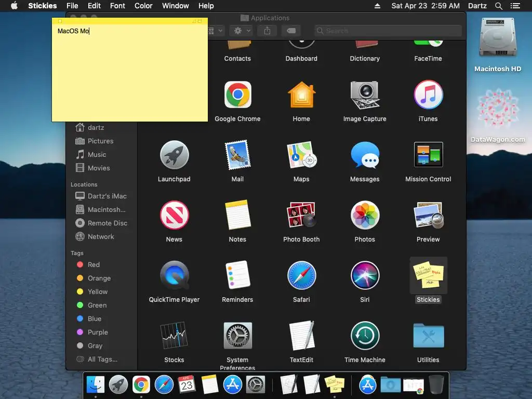This screenshot has width=532, height=399.
Task: Select Notes in the Applications window
Action: 237,215
